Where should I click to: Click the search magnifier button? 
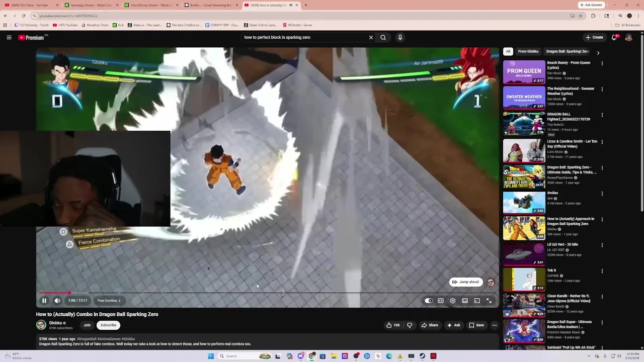(383, 37)
